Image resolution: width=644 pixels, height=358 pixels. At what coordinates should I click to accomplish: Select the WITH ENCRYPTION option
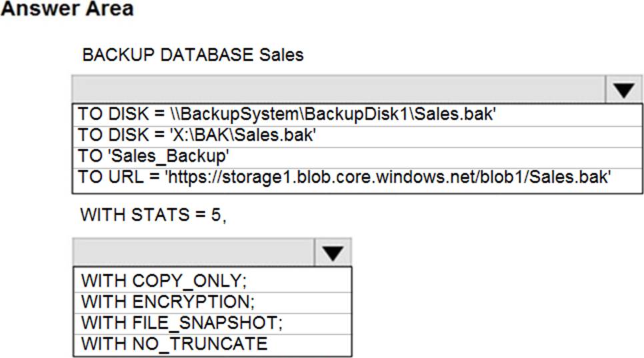[168, 301]
